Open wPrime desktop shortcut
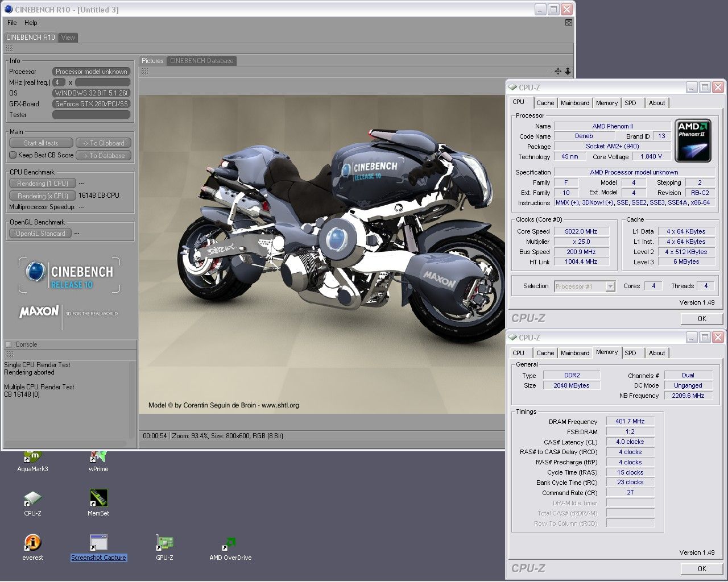 98,460
